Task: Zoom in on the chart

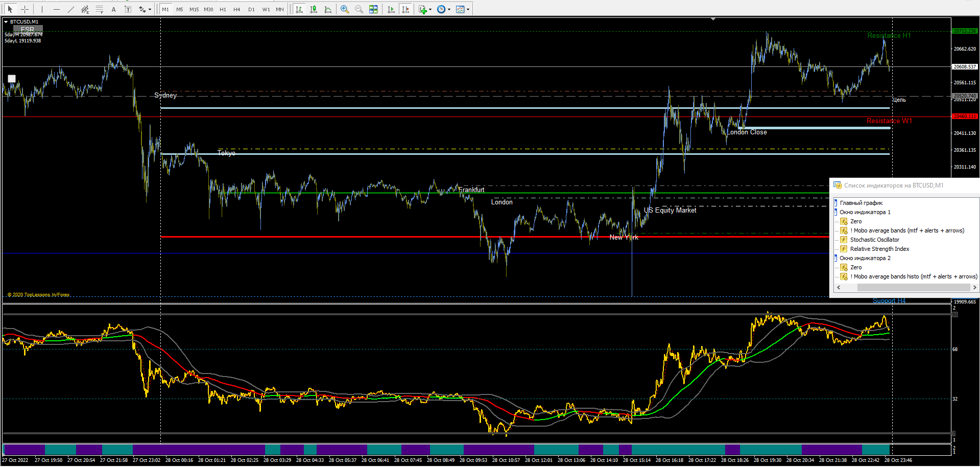Action: 345,9
